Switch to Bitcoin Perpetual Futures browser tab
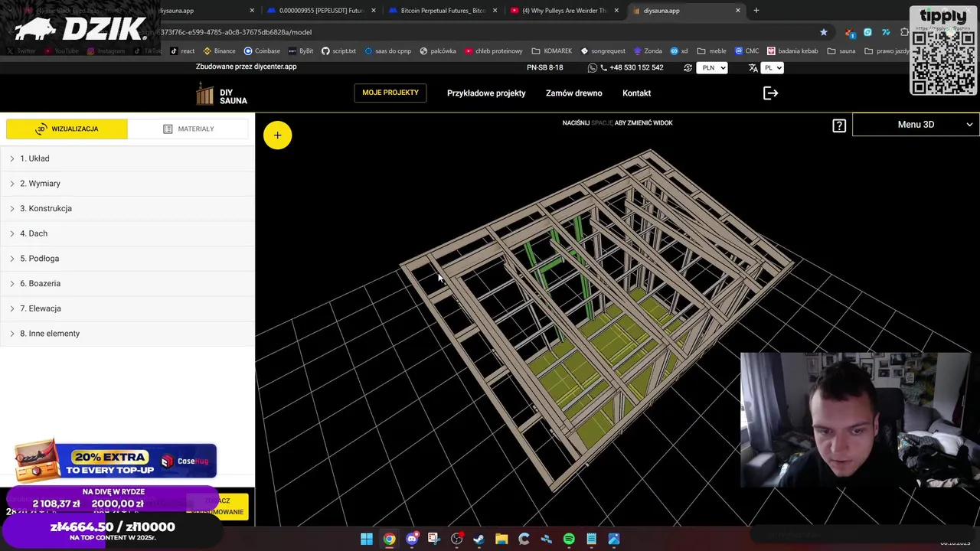The width and height of the screenshot is (980, 551). click(x=443, y=11)
